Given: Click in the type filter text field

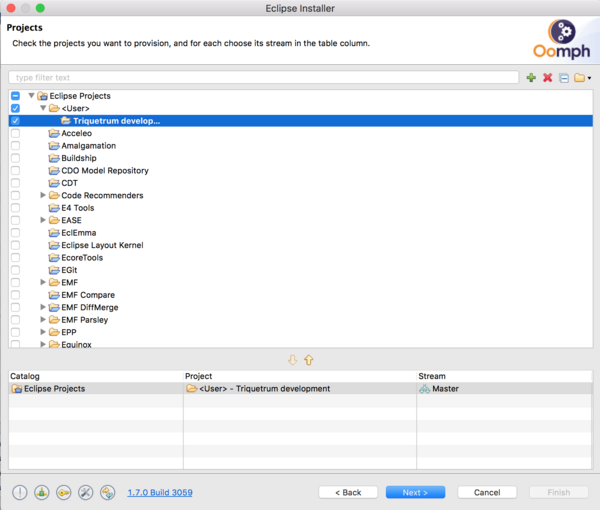Looking at the screenshot, I should point(264,78).
